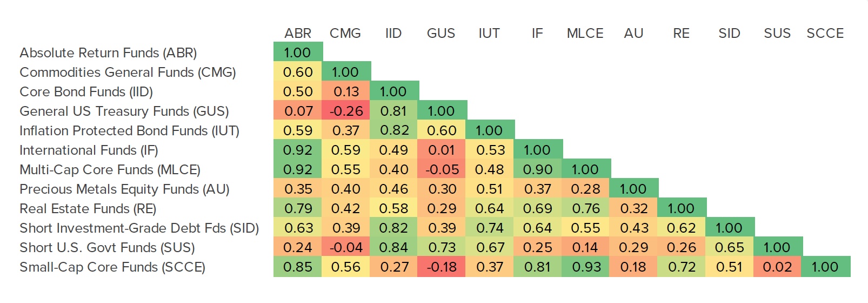868x303 pixels.
Task: Click the 0.90 cell in the IF column
Action: (538, 170)
